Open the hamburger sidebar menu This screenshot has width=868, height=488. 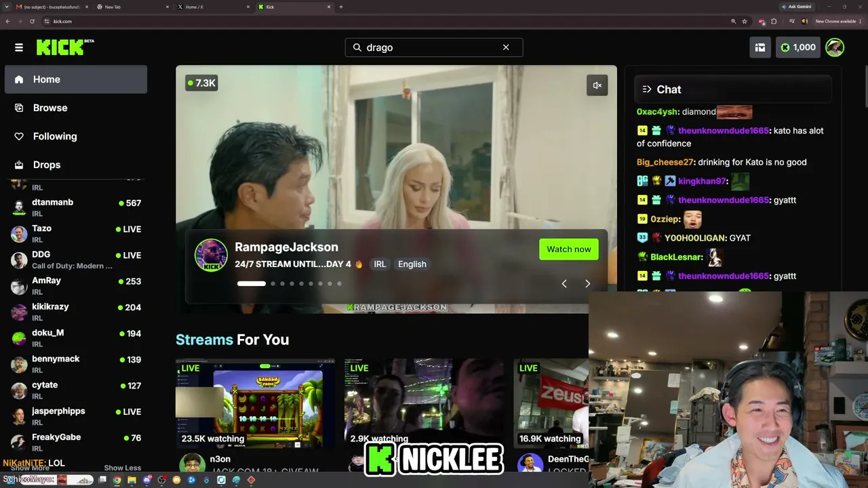19,47
